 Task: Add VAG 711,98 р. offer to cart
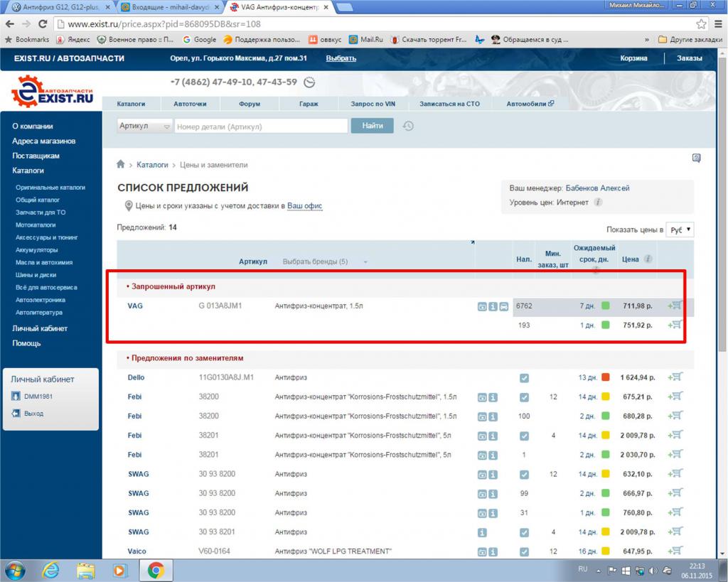tap(675, 306)
